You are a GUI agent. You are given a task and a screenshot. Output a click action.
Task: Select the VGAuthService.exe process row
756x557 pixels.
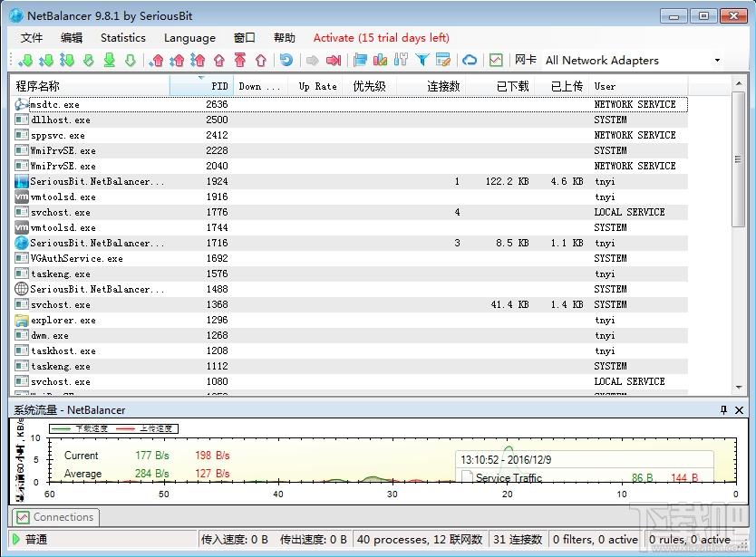pyautogui.click(x=350, y=259)
